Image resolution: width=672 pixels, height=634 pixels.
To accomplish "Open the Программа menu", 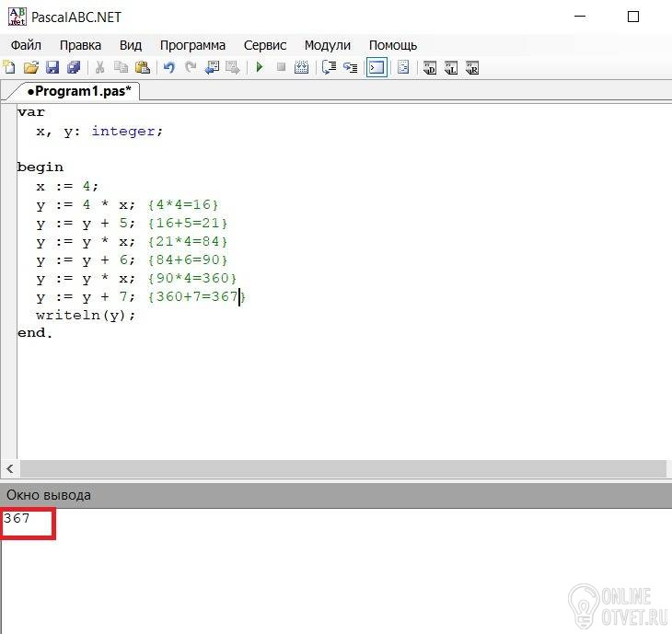I will pos(192,44).
